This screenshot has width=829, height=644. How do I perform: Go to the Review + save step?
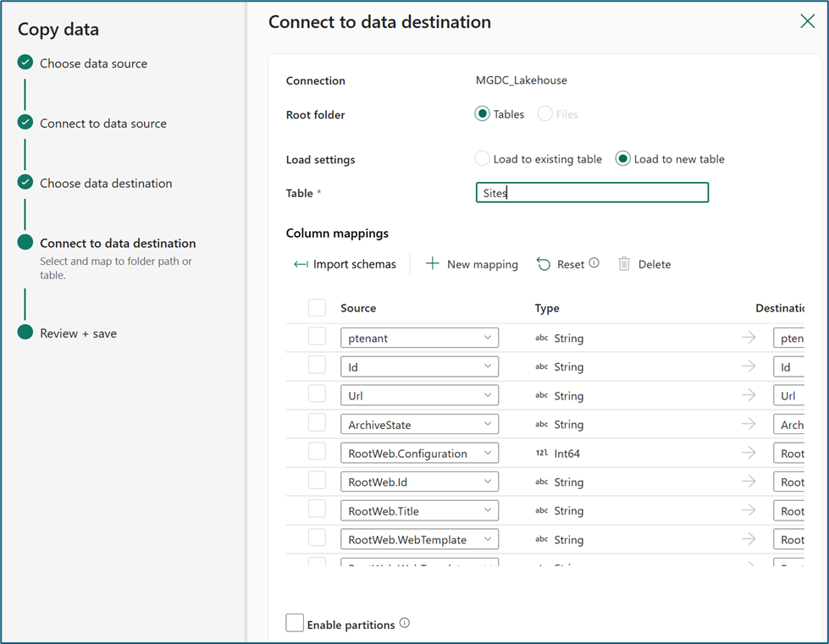point(78,333)
